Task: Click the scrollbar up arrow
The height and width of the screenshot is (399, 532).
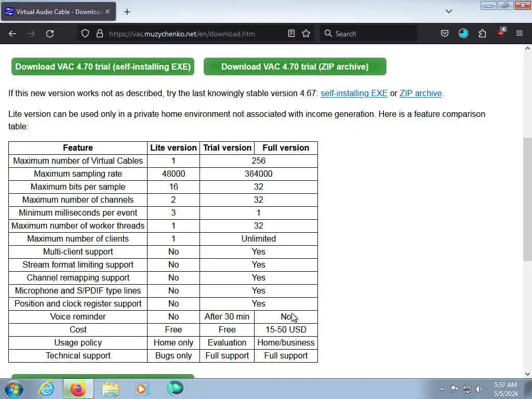Action: click(x=527, y=48)
